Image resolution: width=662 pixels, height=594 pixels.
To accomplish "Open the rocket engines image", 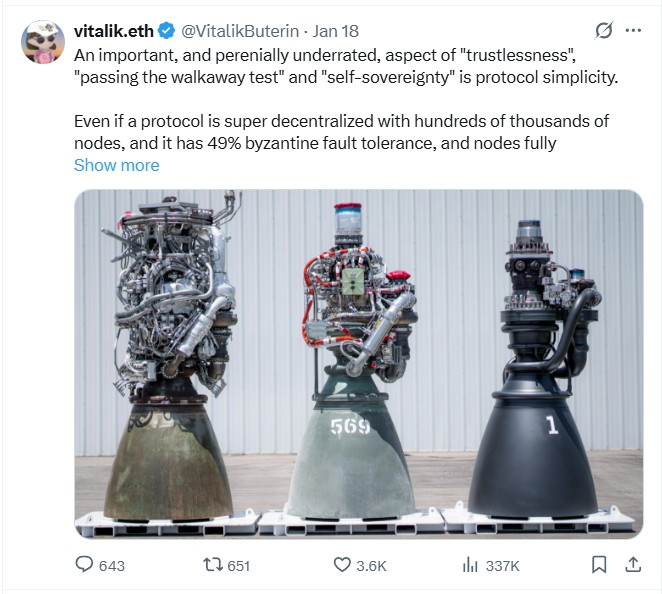I will click(x=359, y=364).
